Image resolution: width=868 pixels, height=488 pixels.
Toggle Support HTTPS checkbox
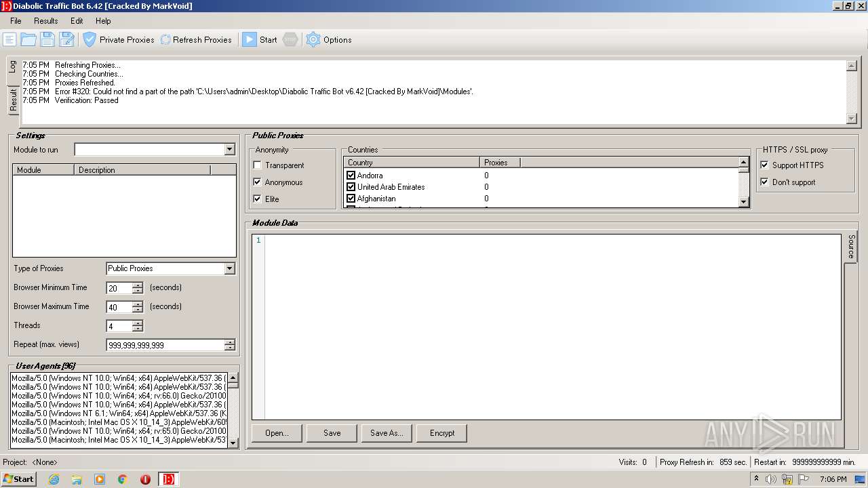(765, 165)
